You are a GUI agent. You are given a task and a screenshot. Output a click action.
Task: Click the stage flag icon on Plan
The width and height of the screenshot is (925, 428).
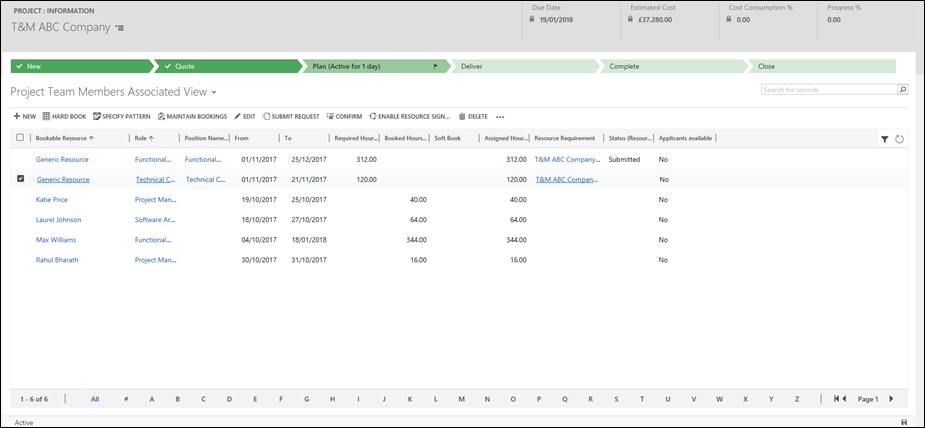[x=435, y=67]
